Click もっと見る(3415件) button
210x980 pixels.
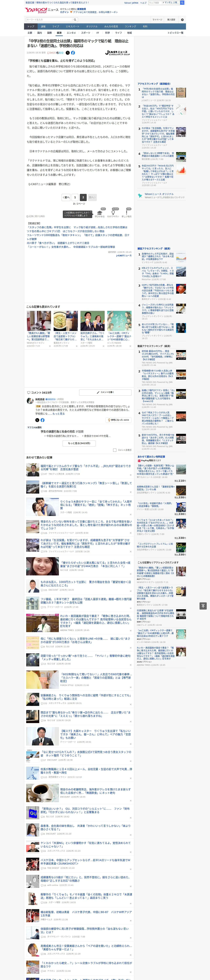tap(79, 443)
